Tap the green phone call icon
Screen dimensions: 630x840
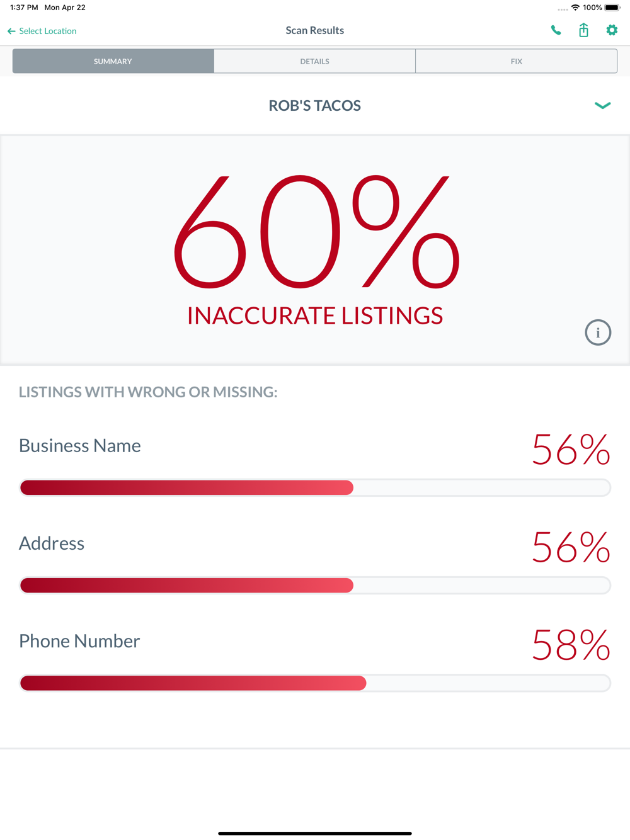tap(556, 30)
